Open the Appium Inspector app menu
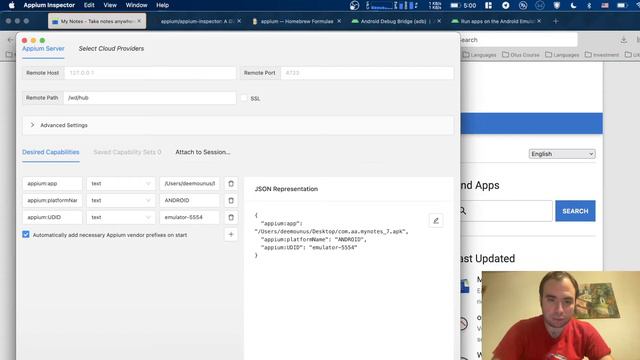 [49, 5]
